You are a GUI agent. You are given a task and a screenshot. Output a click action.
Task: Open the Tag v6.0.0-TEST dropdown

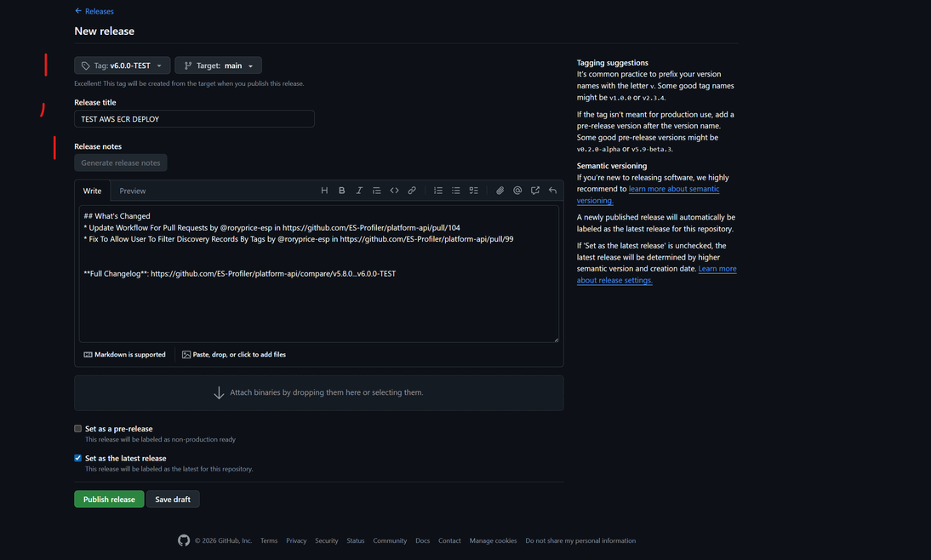pos(122,66)
